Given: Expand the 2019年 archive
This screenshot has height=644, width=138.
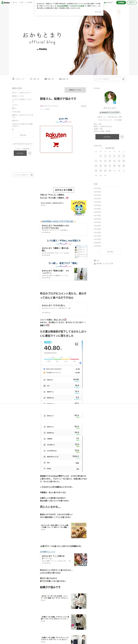Looking at the screenshot, I should (x=97, y=209).
